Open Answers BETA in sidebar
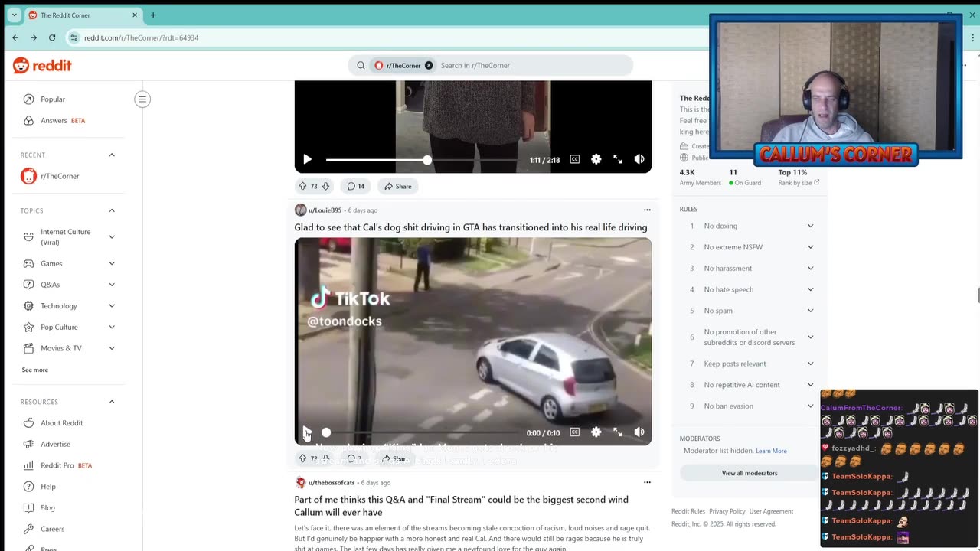This screenshot has height=551, width=980. [63, 120]
